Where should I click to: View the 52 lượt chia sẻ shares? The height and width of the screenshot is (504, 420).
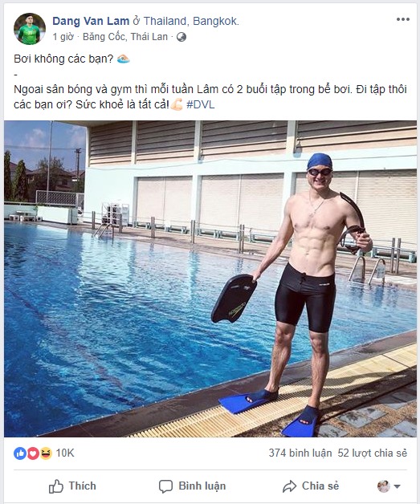click(x=372, y=453)
